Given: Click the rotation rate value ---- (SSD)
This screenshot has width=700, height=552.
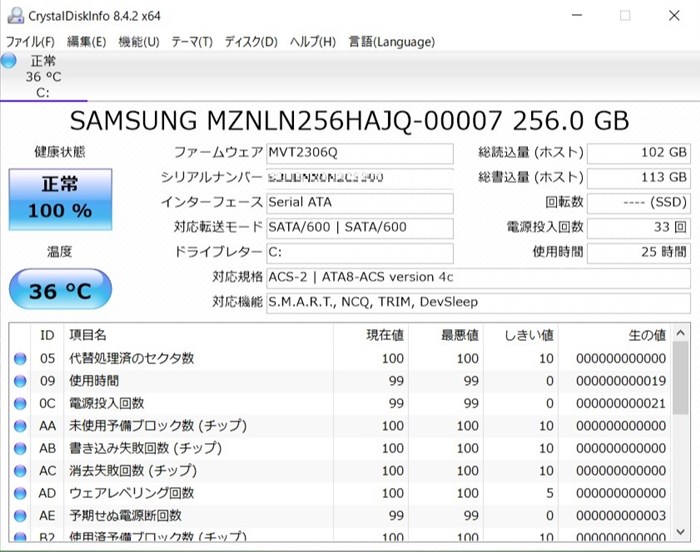Looking at the screenshot, I should (639, 203).
